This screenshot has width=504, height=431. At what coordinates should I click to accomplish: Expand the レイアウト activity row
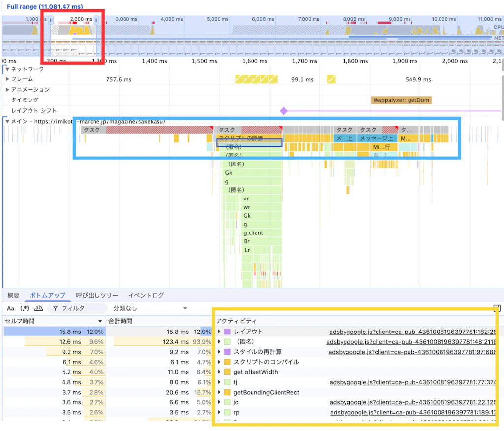point(219,332)
